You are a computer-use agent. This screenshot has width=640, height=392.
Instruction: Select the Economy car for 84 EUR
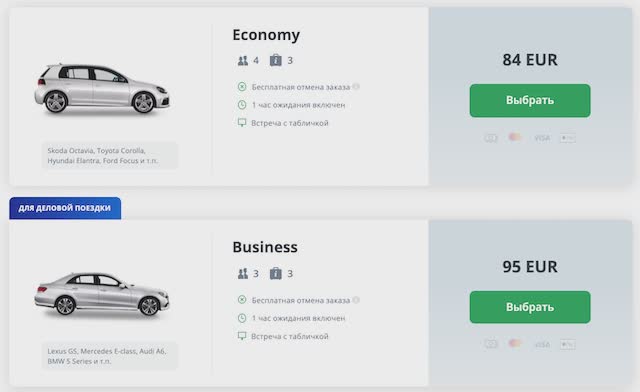(530, 100)
